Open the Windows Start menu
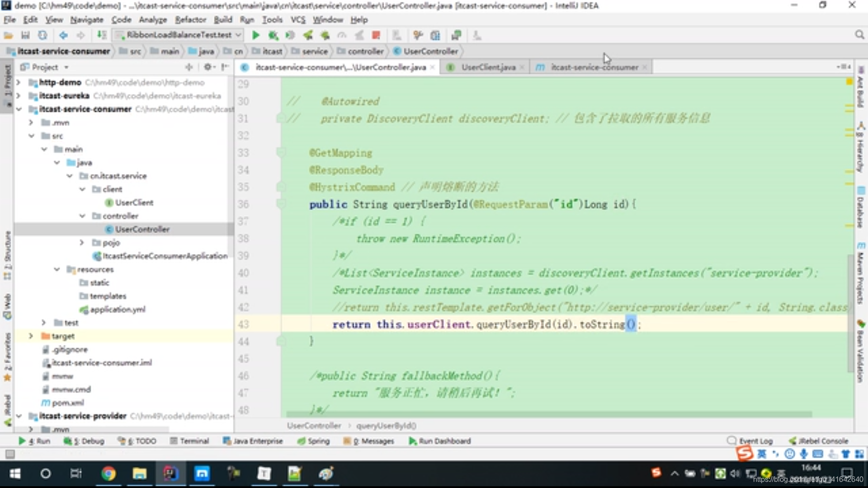 click(15, 474)
